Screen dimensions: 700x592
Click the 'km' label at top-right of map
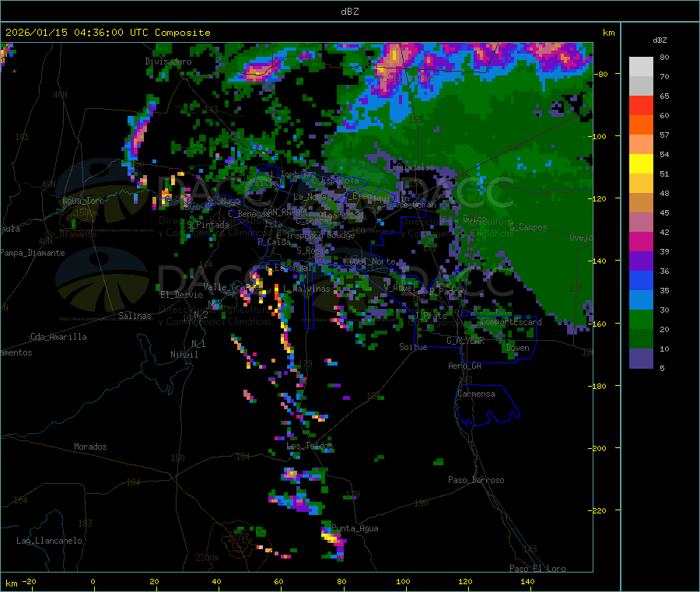pos(609,33)
